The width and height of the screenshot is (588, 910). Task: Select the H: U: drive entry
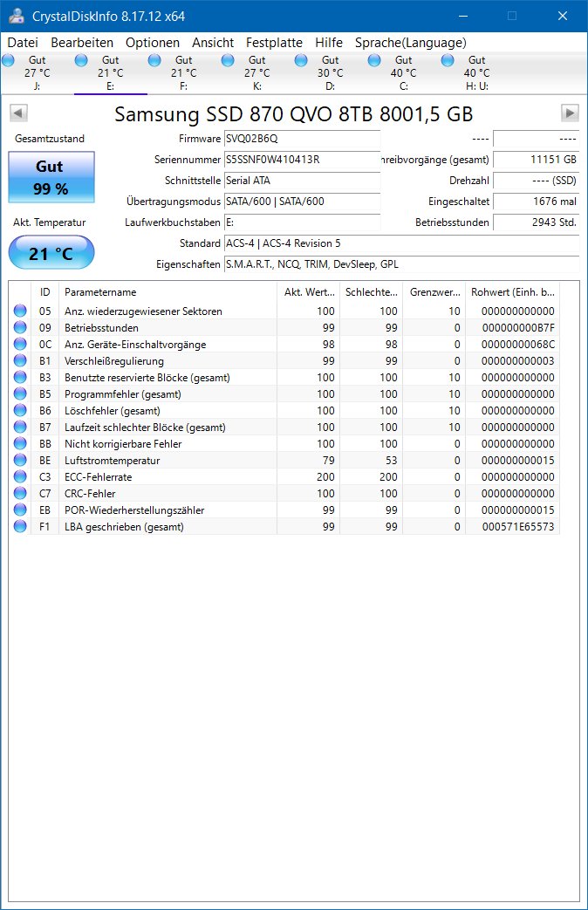point(476,72)
